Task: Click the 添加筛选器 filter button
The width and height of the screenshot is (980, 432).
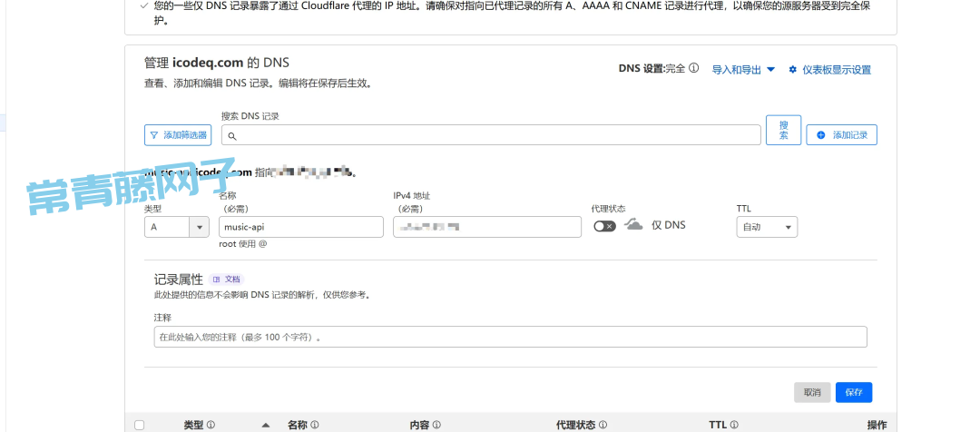Action: click(x=178, y=135)
